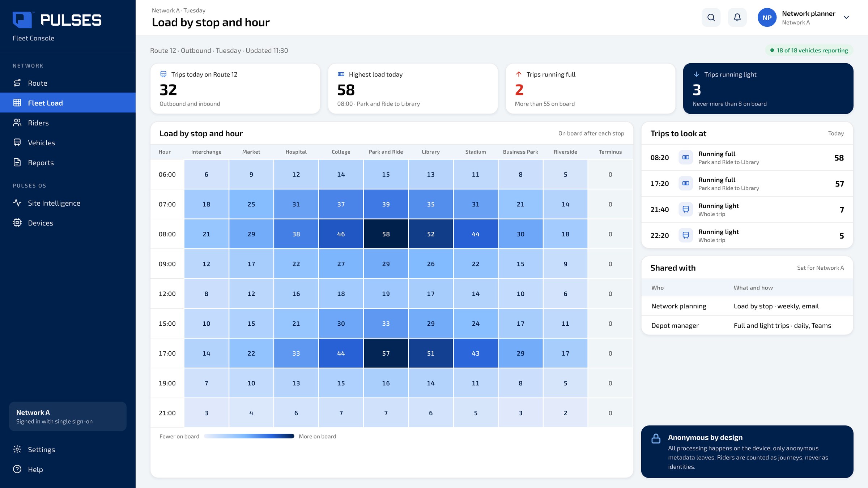Click the Depot manager shared row
Image resolution: width=868 pixels, height=488 pixels.
(747, 326)
